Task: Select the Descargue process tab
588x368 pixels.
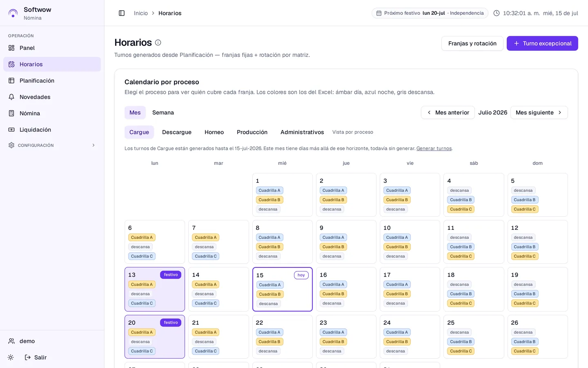Action: point(177,132)
